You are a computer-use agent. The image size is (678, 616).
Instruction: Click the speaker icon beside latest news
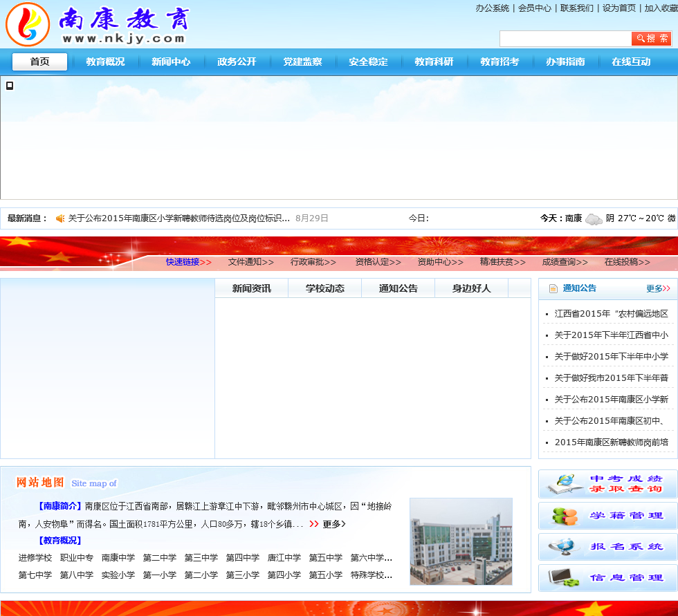click(x=60, y=218)
